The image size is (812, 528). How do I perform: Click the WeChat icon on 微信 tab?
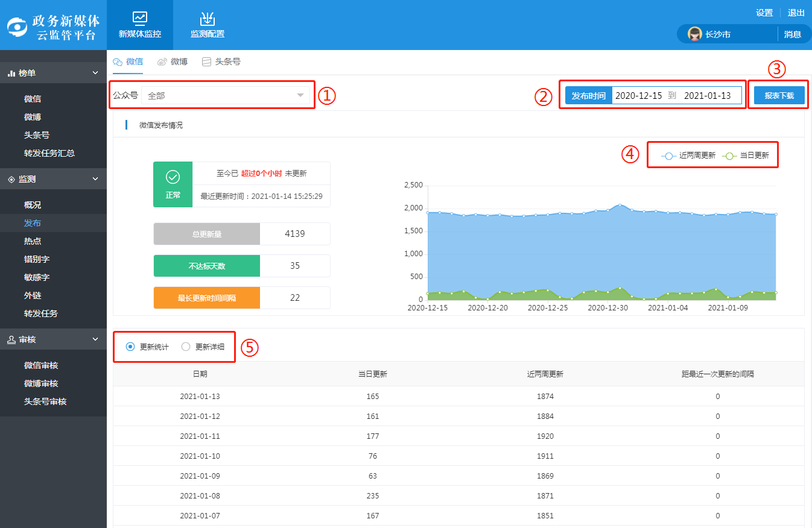coord(118,61)
